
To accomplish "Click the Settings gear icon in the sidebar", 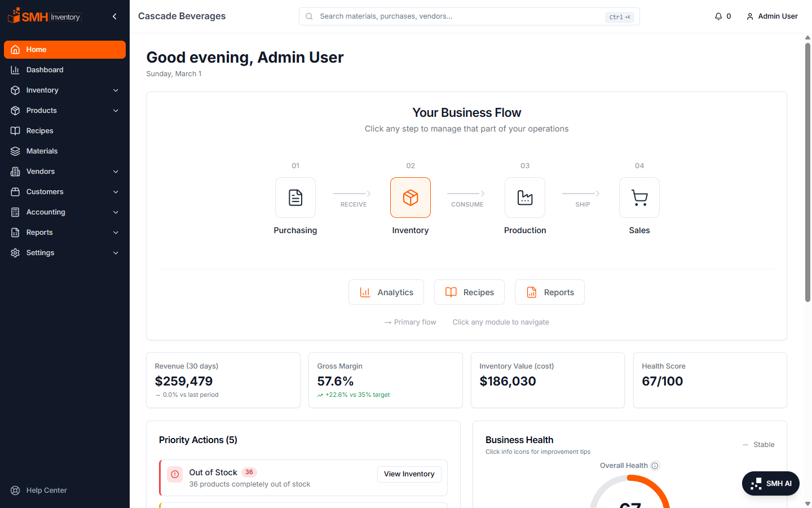I will [x=15, y=253].
